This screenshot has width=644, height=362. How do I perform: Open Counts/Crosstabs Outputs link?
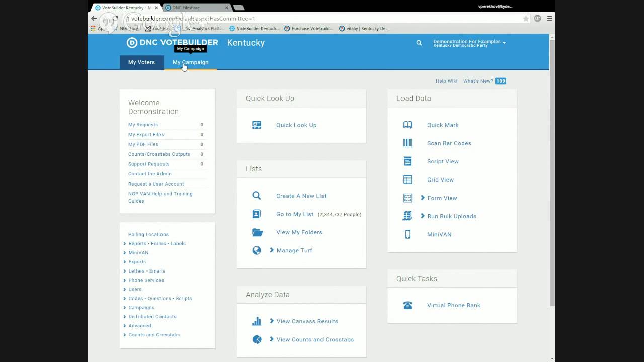(159, 154)
